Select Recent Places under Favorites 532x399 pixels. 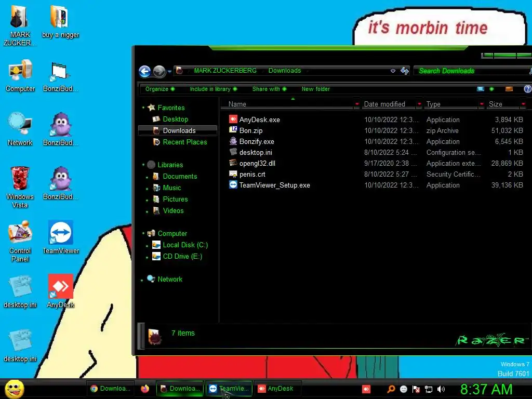coord(184,142)
